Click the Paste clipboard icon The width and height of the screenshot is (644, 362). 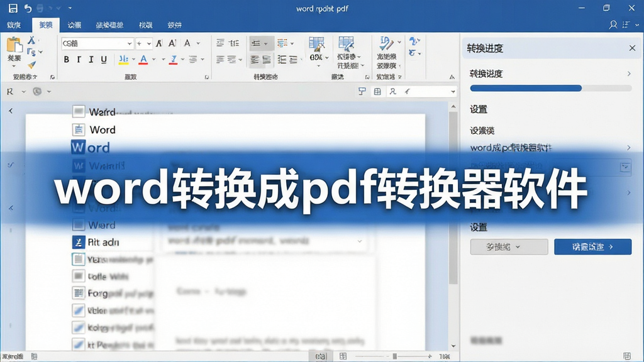point(14,45)
